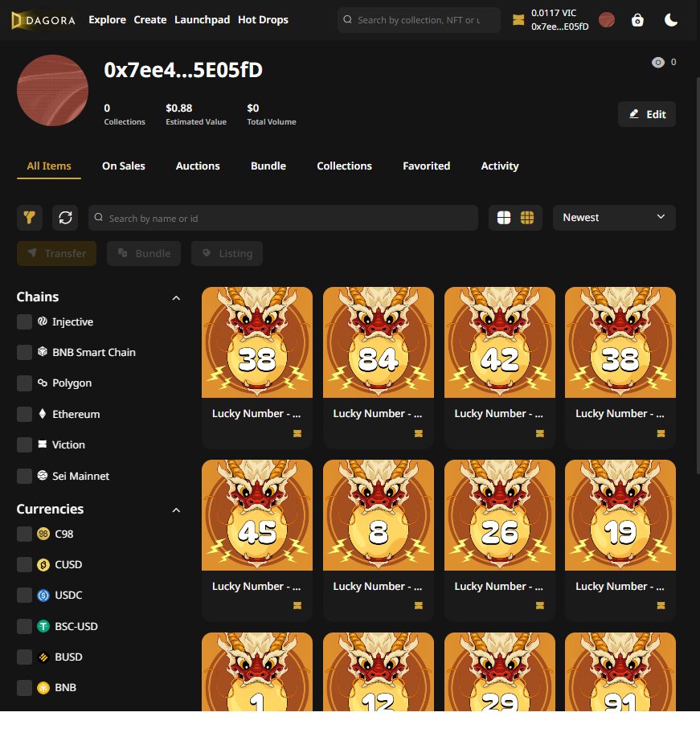The image size is (700, 741).
Task: Switch to large grid view
Action: tap(504, 217)
